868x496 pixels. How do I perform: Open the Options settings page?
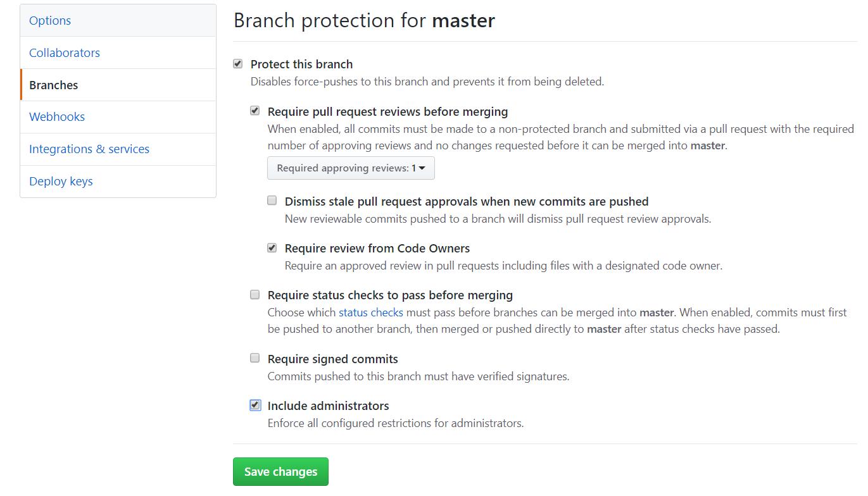[50, 20]
